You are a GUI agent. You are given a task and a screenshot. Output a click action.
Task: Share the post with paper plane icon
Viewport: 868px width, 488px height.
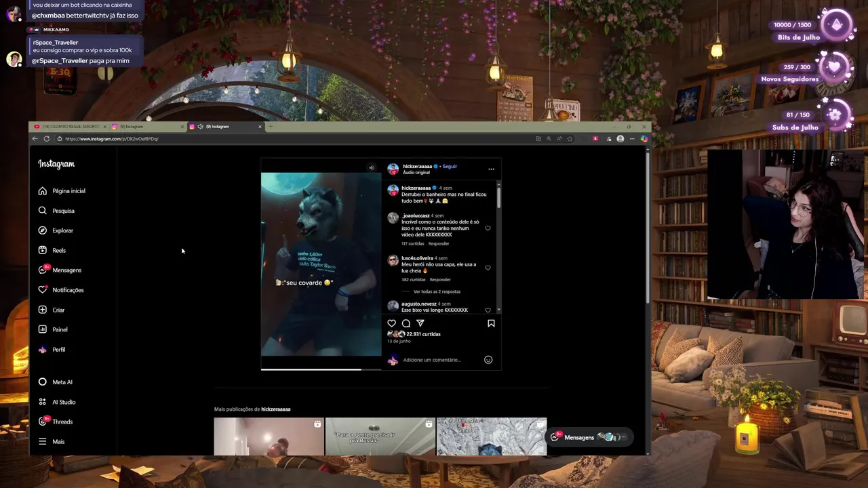[420, 323]
